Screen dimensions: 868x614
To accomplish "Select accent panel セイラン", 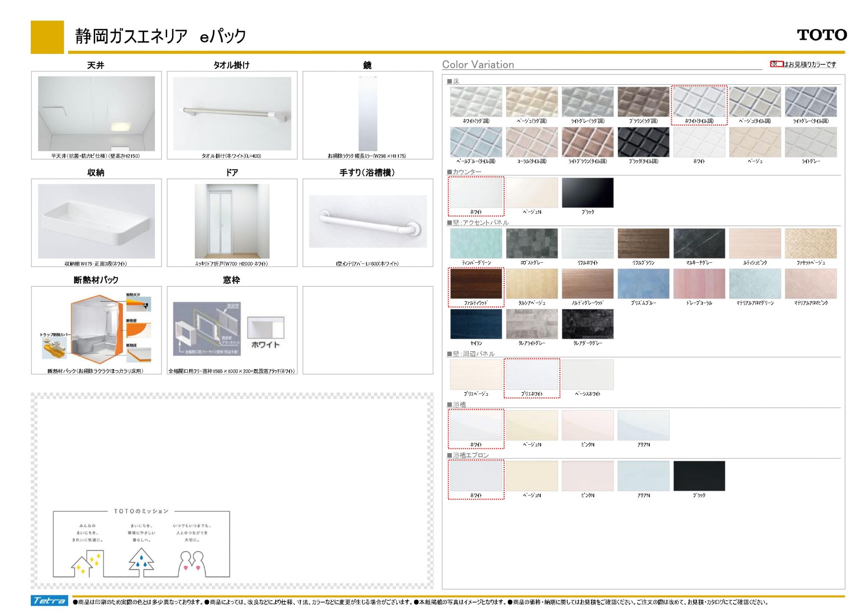I will [x=476, y=324].
